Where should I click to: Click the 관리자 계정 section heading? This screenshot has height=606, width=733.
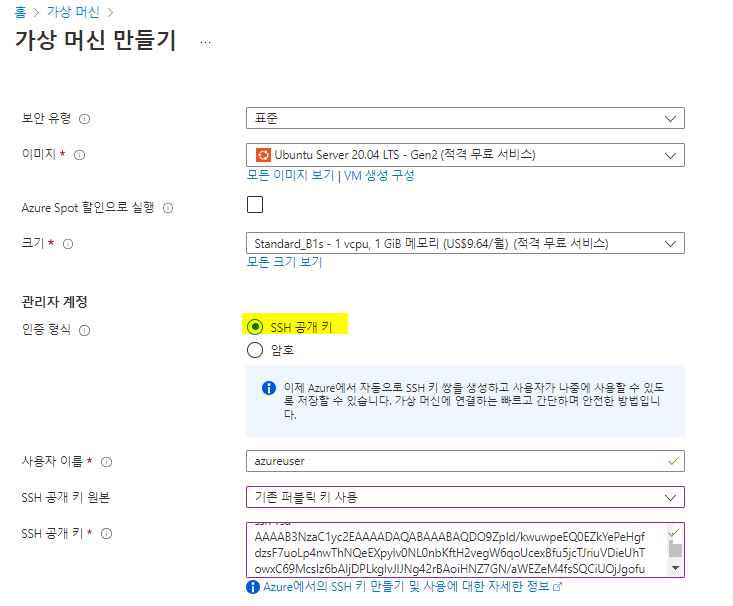(x=55, y=302)
